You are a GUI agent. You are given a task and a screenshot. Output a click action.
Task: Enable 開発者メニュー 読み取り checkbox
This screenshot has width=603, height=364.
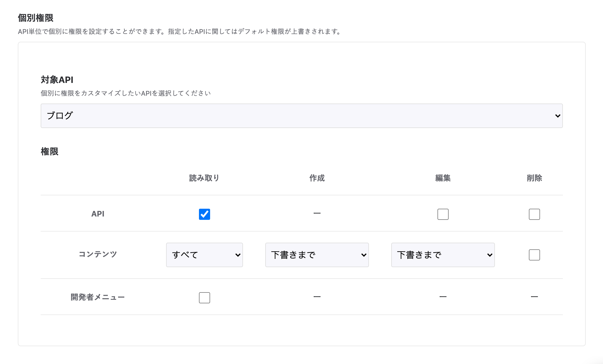[204, 298]
